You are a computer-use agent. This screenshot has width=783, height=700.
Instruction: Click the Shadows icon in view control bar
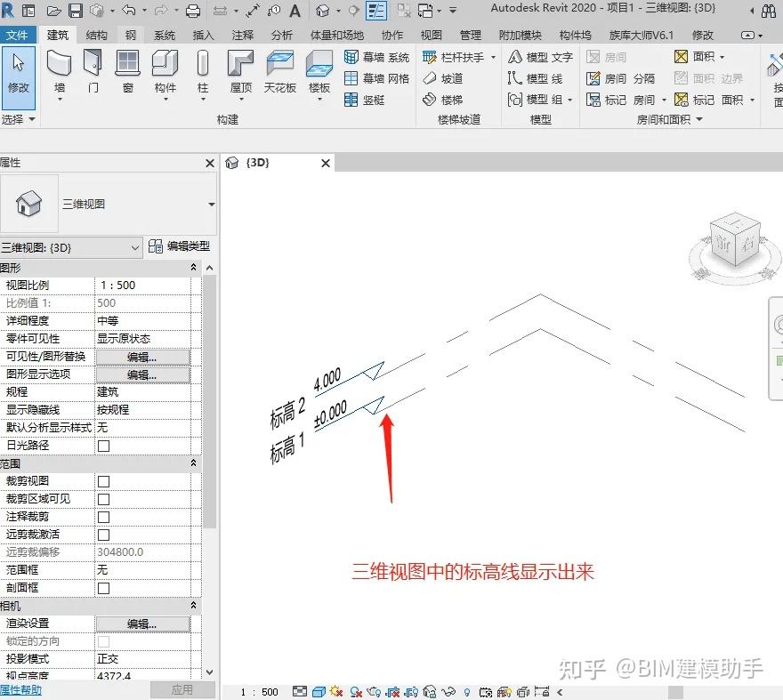pos(356,692)
